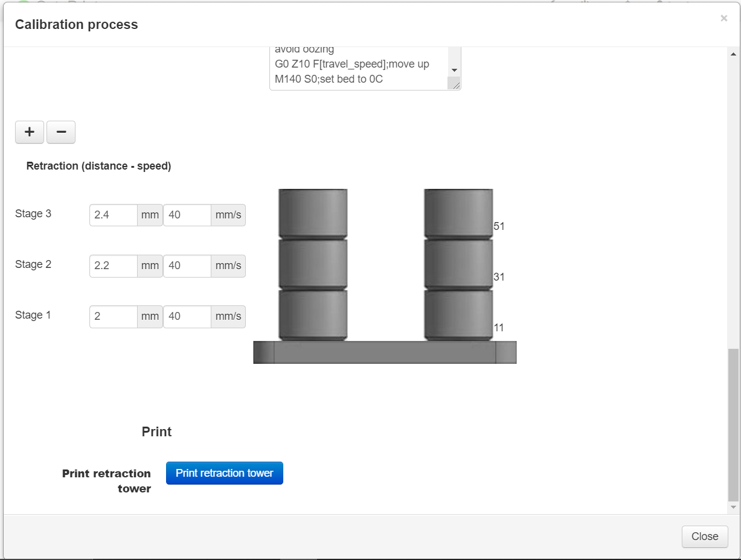Edit Stage 2 retraction speed field
This screenshot has width=741, height=560.
coord(187,266)
